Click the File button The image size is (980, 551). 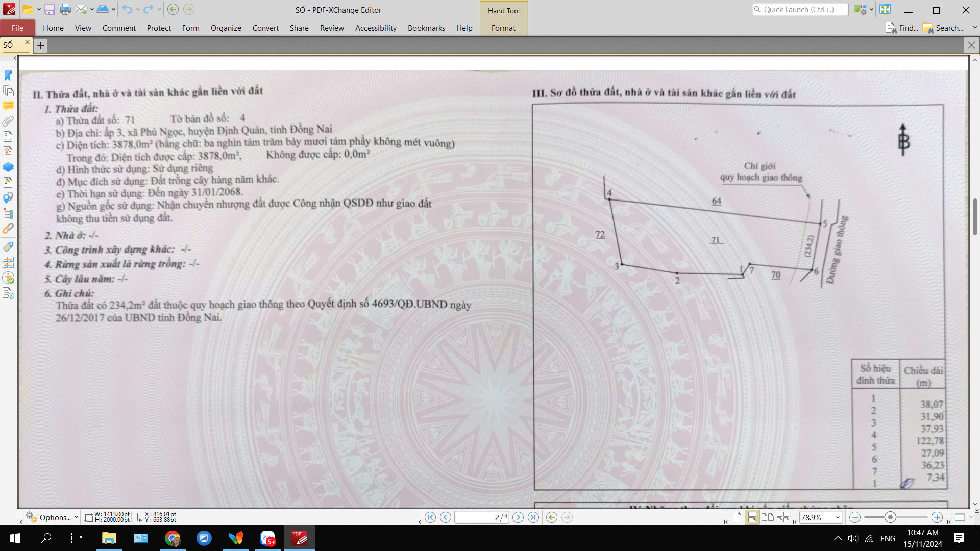(17, 28)
